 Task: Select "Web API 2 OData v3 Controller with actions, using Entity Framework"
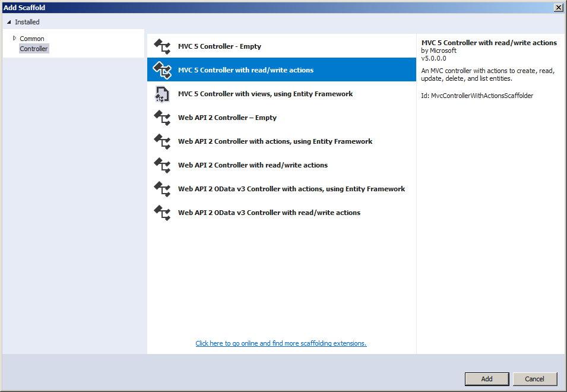[281, 189]
